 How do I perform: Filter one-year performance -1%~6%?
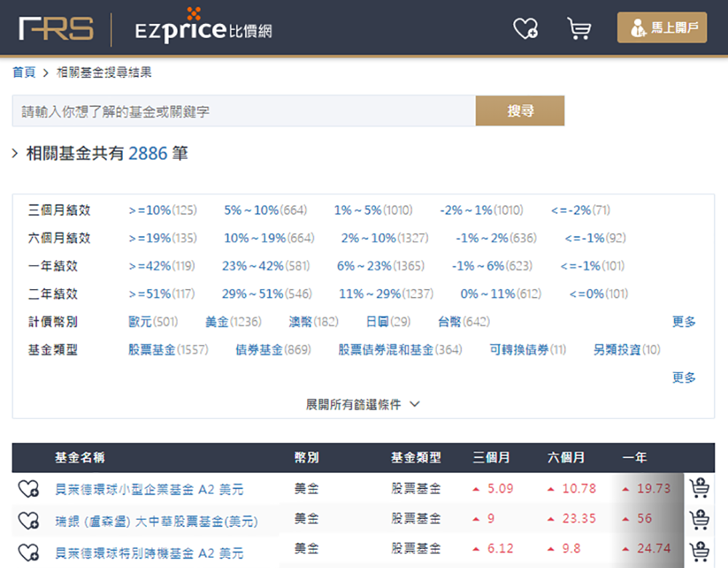point(492,266)
